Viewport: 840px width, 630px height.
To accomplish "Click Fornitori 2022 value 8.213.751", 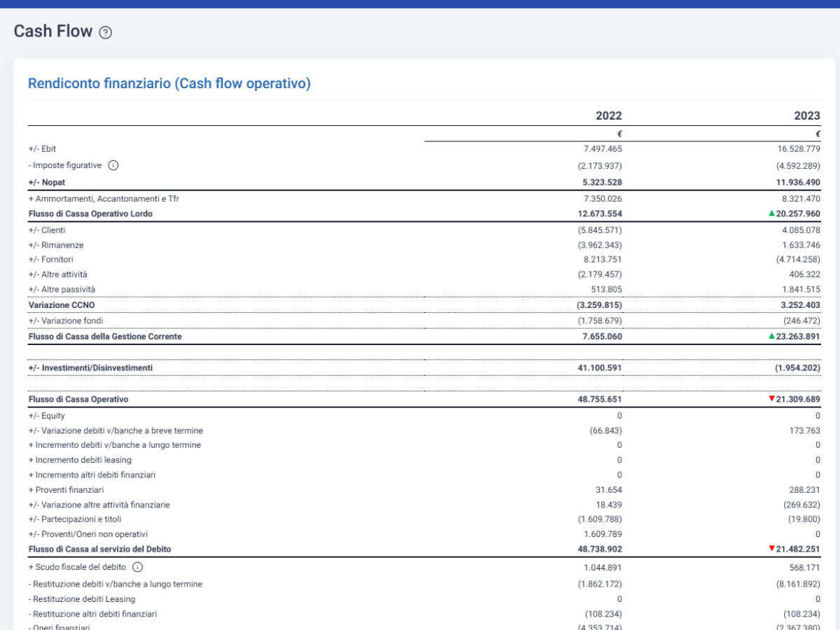I will (602, 260).
